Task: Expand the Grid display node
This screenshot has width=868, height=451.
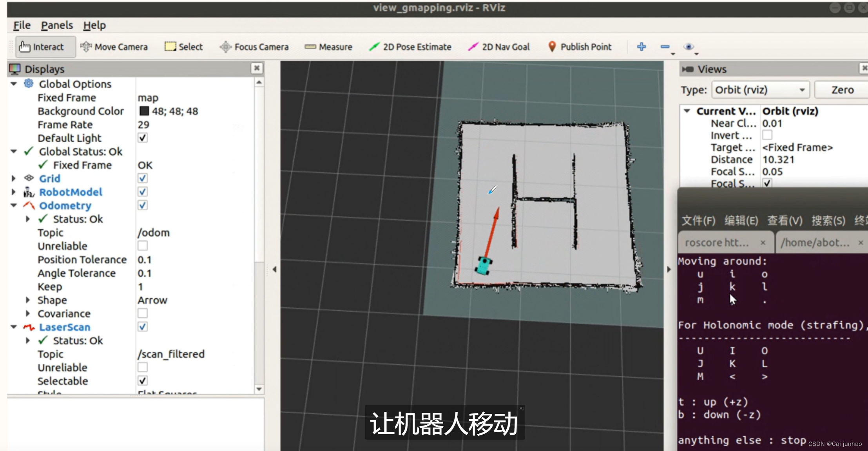Action: coord(14,178)
